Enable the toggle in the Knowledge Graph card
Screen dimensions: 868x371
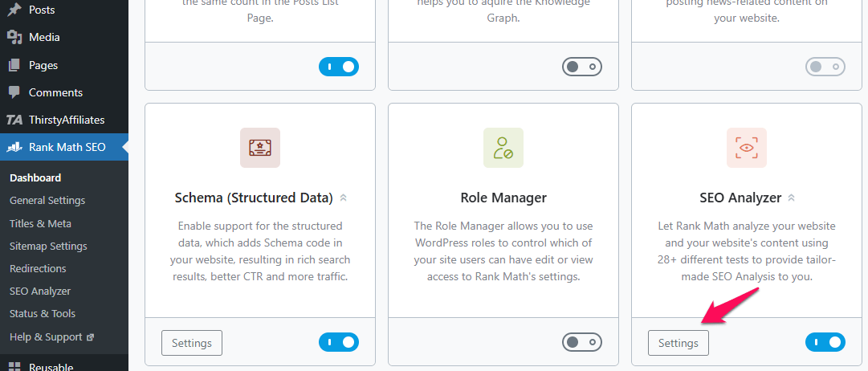(582, 67)
